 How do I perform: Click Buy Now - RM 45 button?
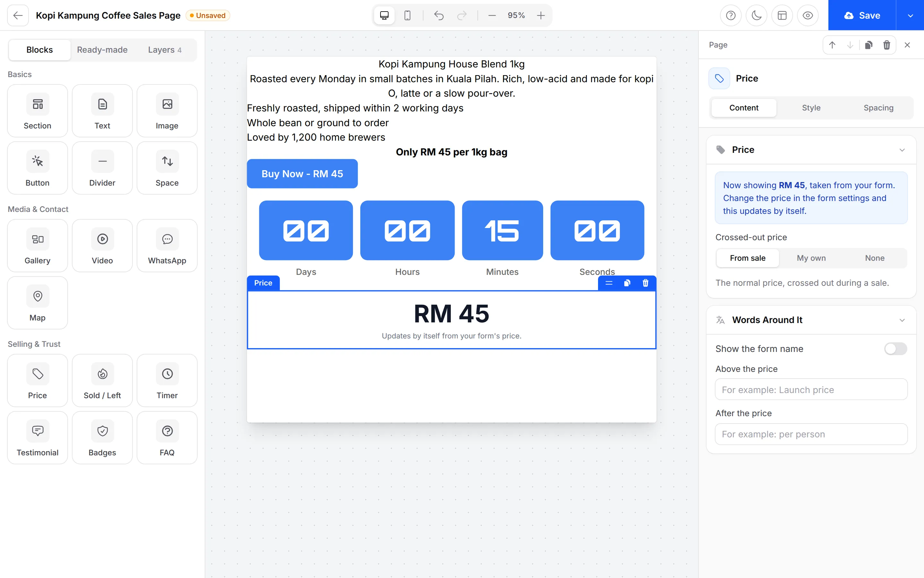coord(302,174)
